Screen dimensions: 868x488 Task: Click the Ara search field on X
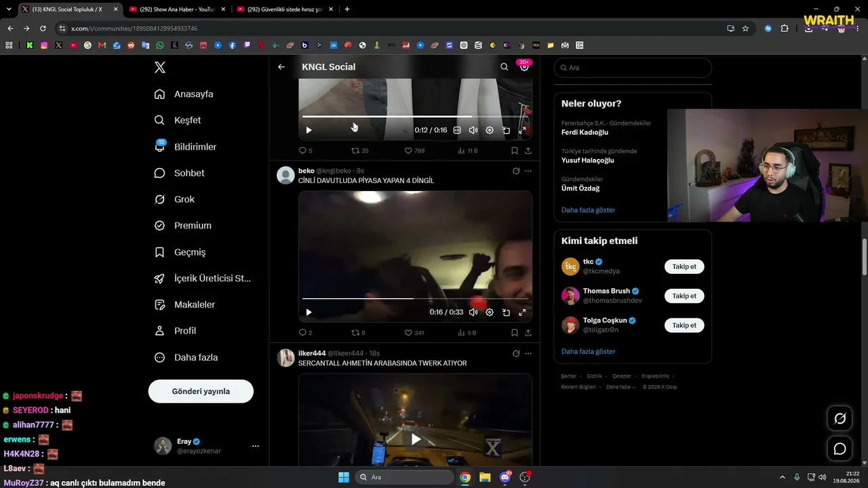633,68
